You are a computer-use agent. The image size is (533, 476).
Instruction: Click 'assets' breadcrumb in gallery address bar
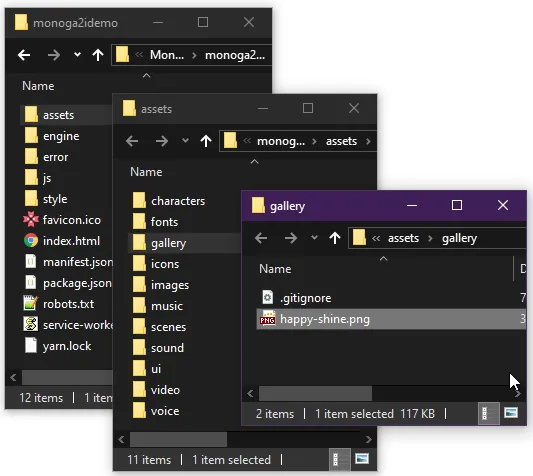403,238
